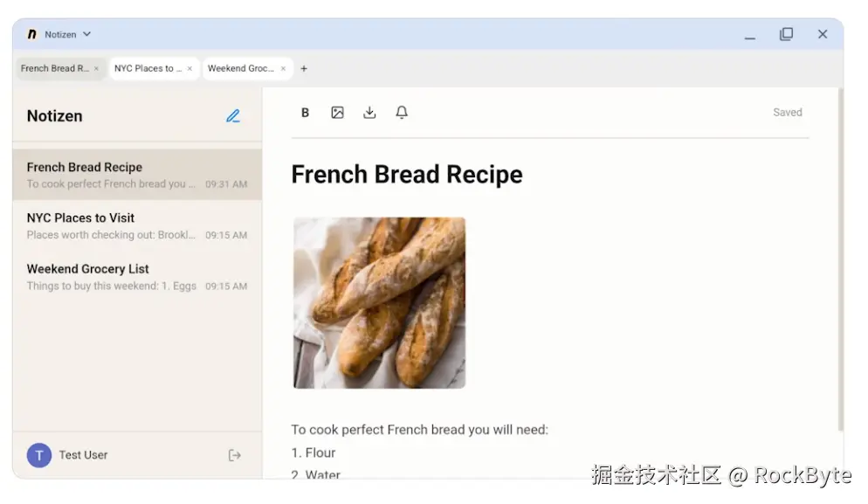Add a new tab with plus button
The height and width of the screenshot is (504, 868).
pos(304,69)
